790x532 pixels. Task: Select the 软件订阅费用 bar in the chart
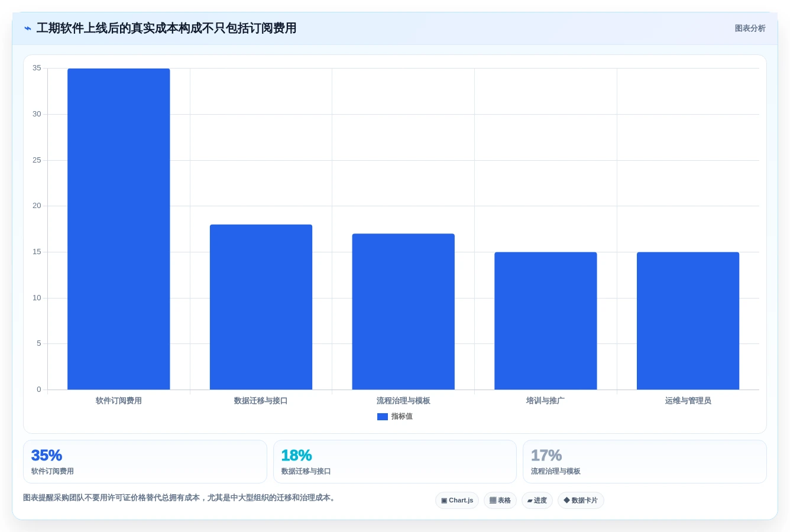[119, 229]
